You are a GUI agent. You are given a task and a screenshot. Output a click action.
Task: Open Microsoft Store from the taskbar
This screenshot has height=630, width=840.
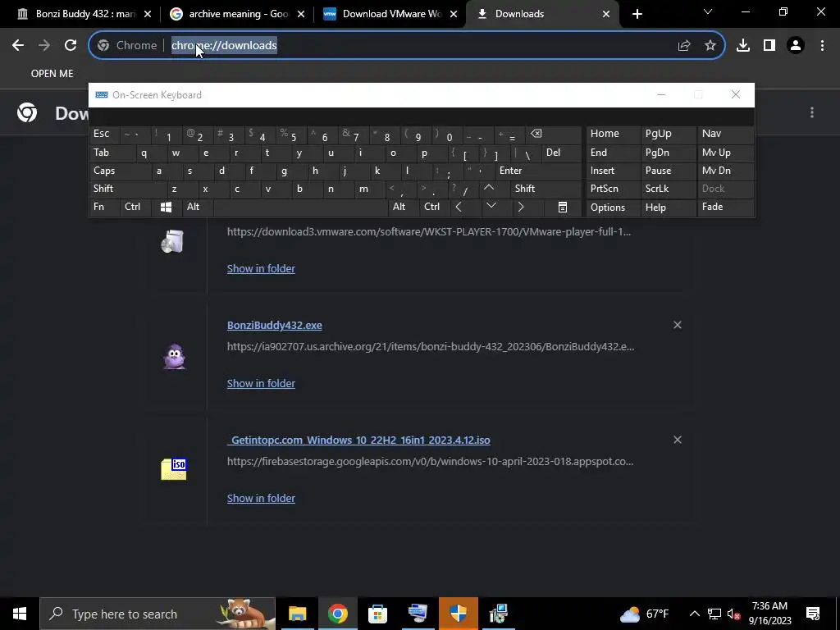[x=377, y=614]
